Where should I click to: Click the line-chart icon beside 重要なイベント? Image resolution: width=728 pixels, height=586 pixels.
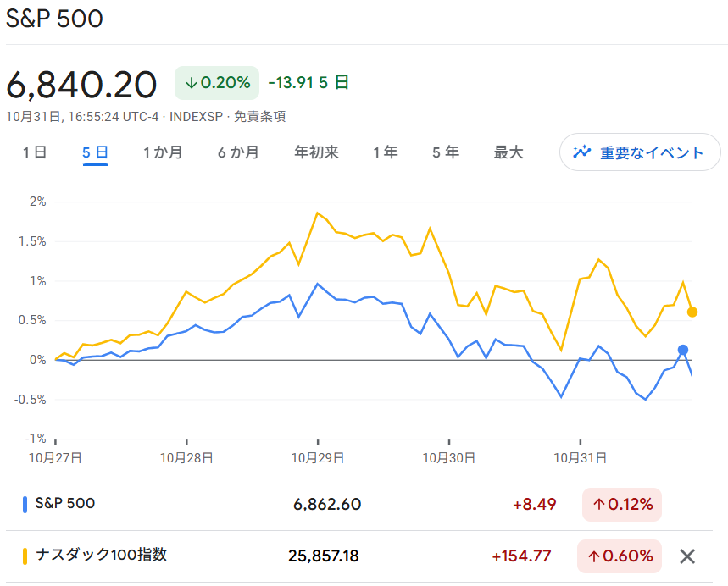pyautogui.click(x=582, y=152)
